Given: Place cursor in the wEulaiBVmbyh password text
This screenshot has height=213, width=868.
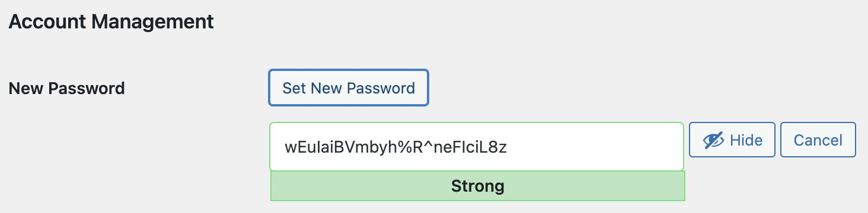Looking at the screenshot, I should coord(396,147).
